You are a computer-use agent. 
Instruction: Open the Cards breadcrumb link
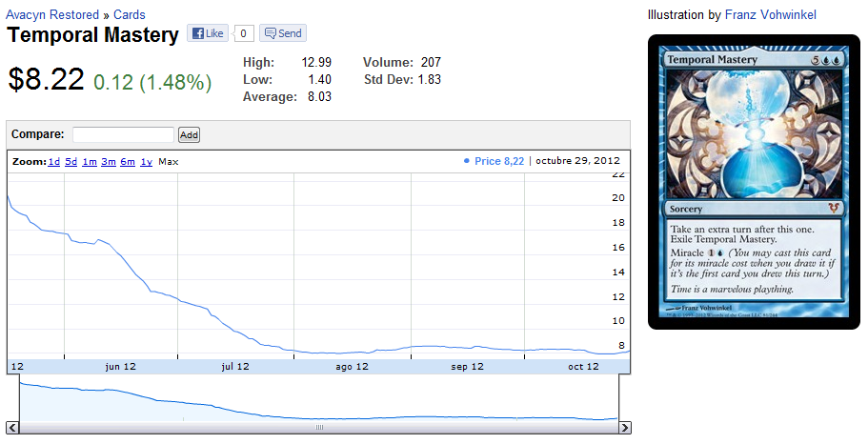(x=130, y=14)
